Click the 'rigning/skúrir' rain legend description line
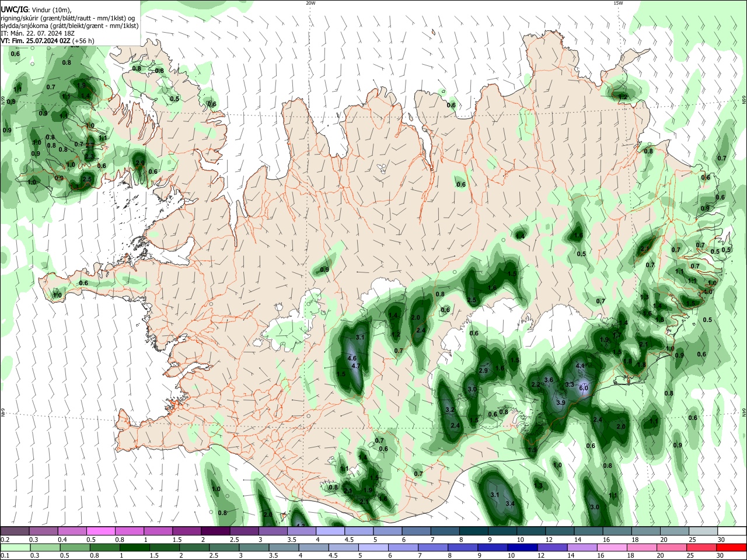 point(68,18)
